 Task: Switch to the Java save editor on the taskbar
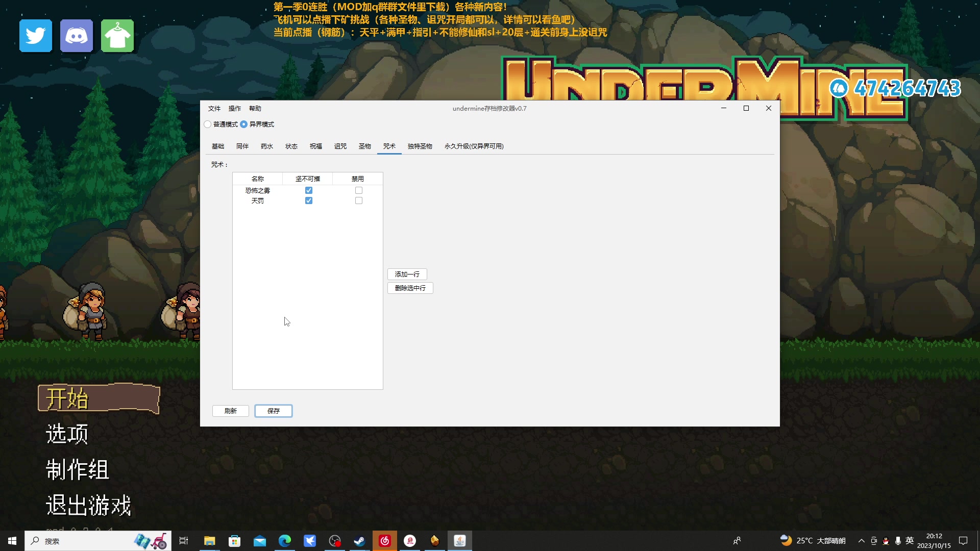point(459,541)
